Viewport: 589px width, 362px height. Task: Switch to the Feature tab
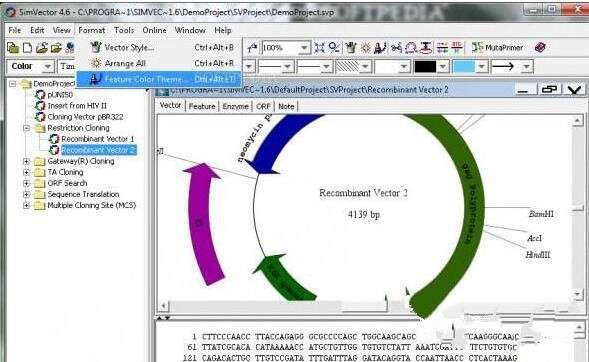coord(202,106)
